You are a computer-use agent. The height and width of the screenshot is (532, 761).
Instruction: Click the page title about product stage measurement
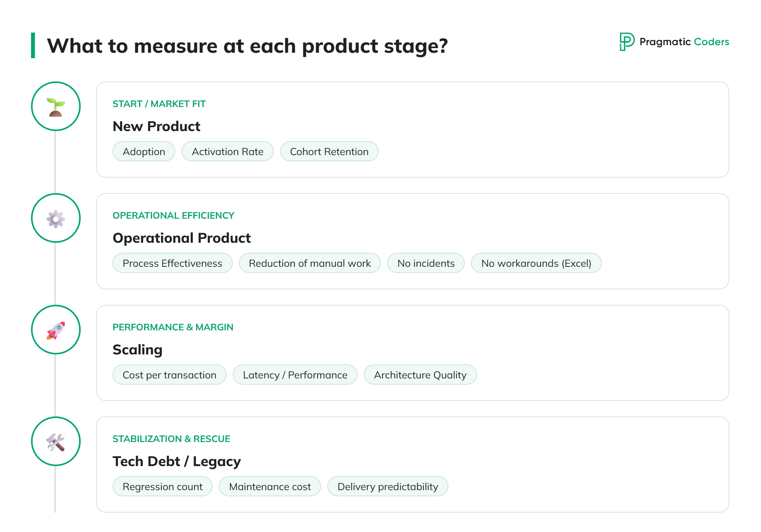(x=247, y=46)
